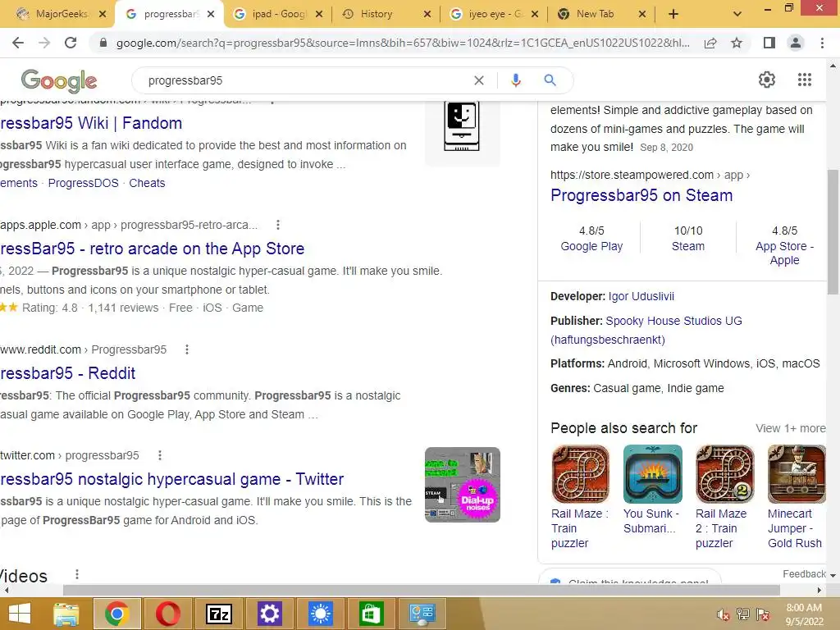The image size is (840, 630).
Task: Switch to the New Tab tab
Action: [595, 14]
